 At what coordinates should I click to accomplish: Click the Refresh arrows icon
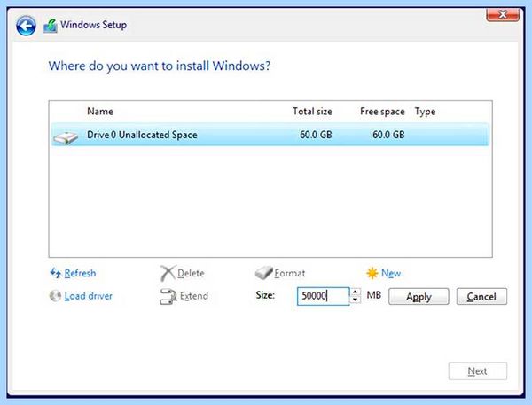(55, 272)
